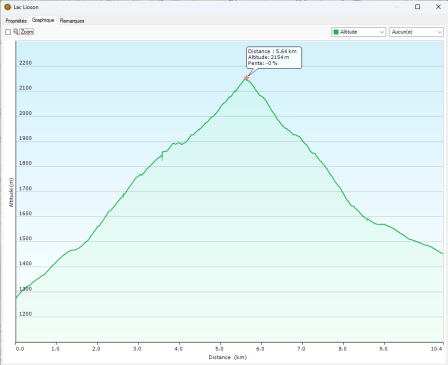Viewport: 448px width, 365px height.
Task: Click the Aucun(e) dropdown arrow
Action: click(x=439, y=32)
